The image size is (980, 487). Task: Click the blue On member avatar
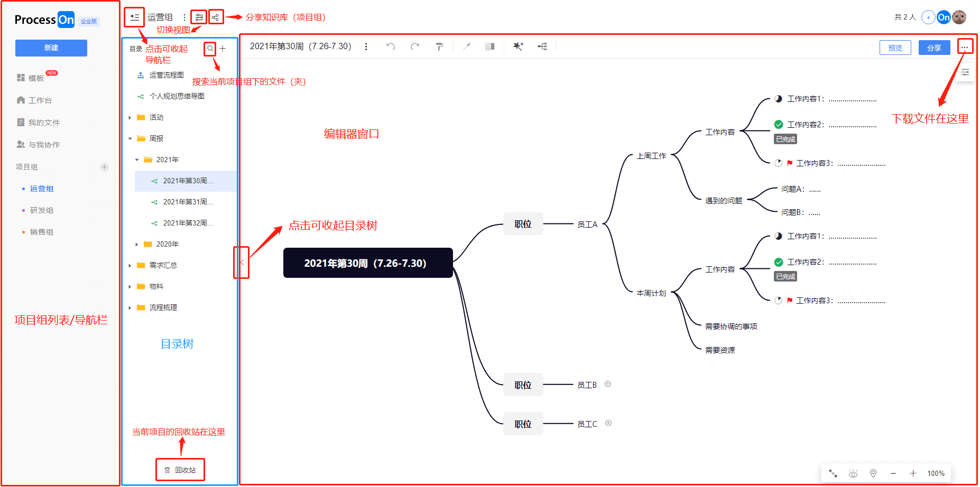coord(944,17)
